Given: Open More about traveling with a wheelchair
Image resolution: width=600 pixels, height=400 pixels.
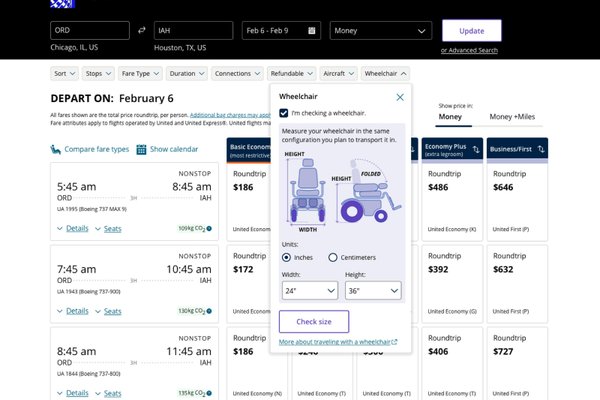Looking at the screenshot, I should tap(335, 342).
